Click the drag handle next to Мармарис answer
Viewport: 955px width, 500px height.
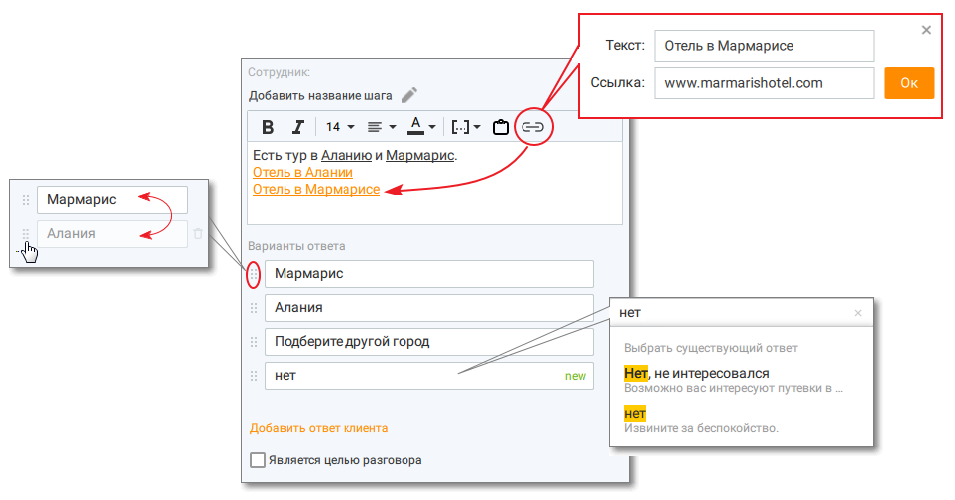click(254, 275)
